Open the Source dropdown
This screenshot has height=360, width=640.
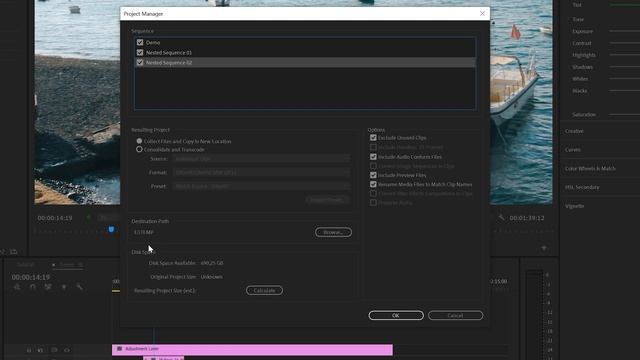point(261,159)
